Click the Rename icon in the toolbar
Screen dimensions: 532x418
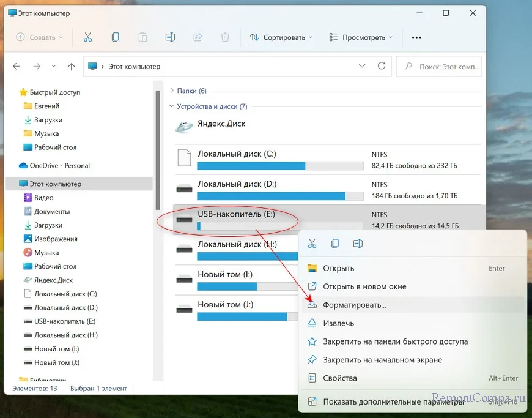[170, 37]
